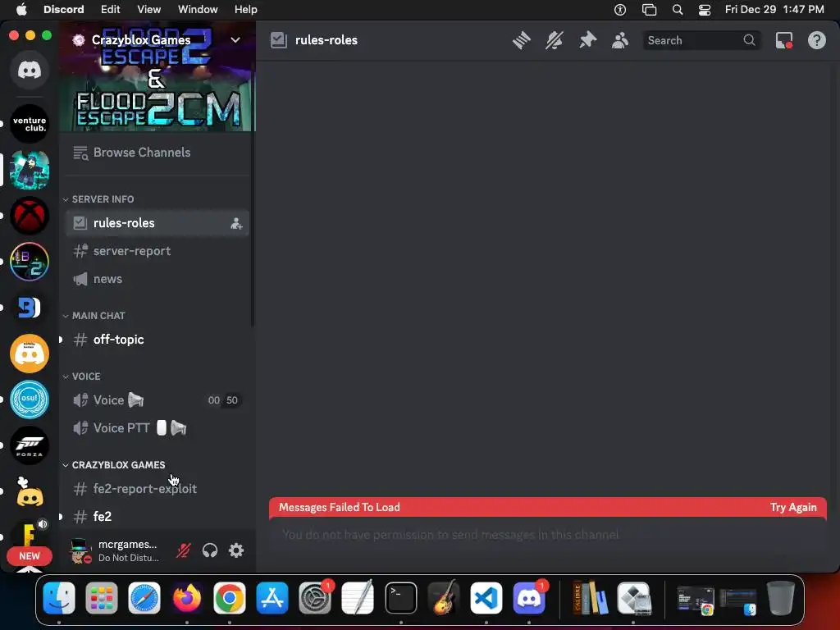The height and width of the screenshot is (630, 840).
Task: Toggle the member list icon
Action: click(620, 40)
